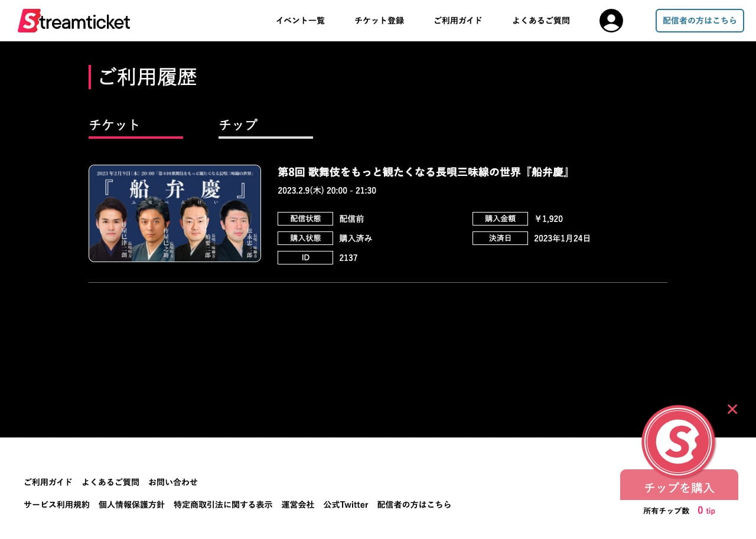
Task: Open 特定商取引法に関する表示 footer link
Action: click(223, 505)
